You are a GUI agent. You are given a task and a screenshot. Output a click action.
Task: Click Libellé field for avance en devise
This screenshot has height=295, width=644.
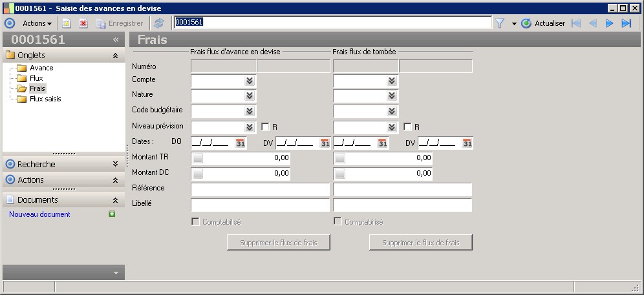click(261, 205)
